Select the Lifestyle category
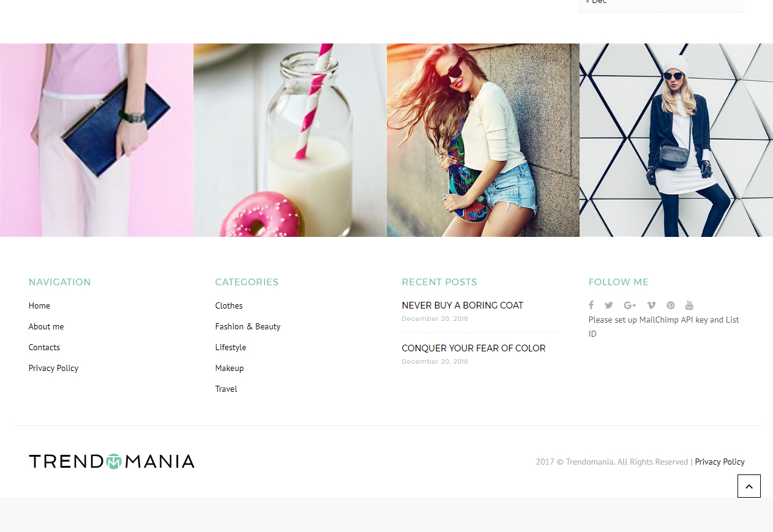Screen dimensions: 773x532 pyautogui.click(x=231, y=347)
